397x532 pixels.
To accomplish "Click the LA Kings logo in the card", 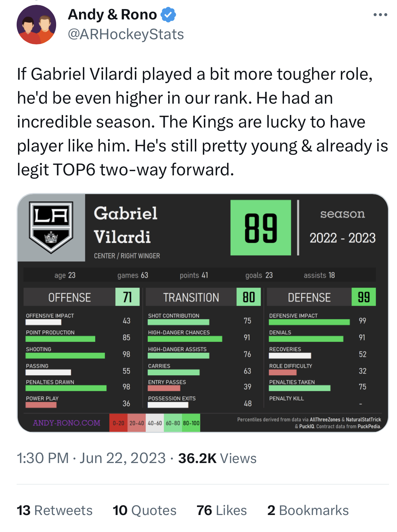I will click(51, 227).
